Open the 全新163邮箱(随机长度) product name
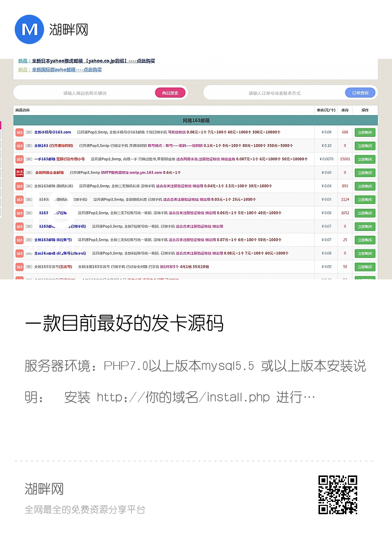392x549 pixels. tap(53, 186)
